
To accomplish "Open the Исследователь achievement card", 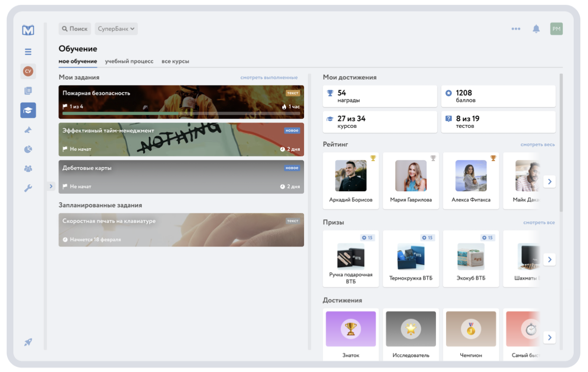I will coord(411,334).
